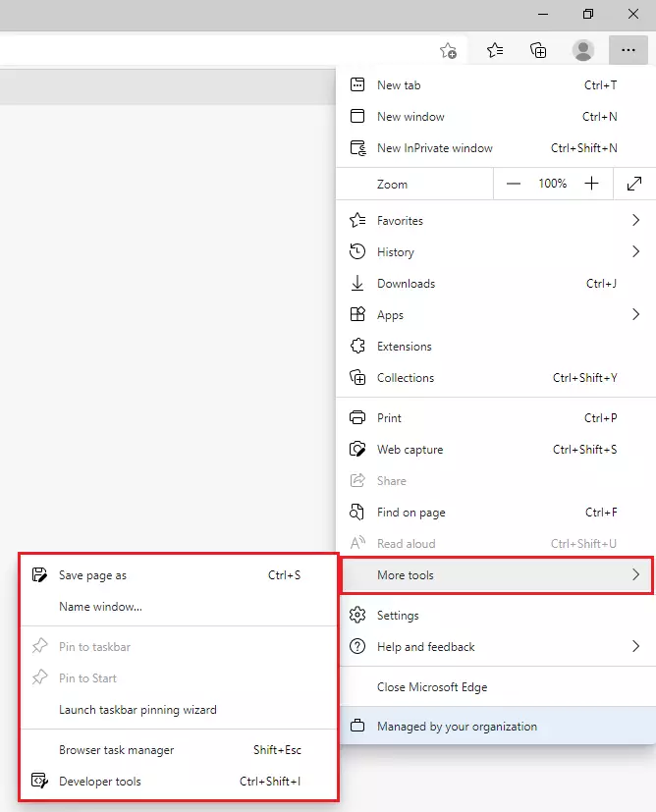Click the Print printer icon

coord(357,417)
